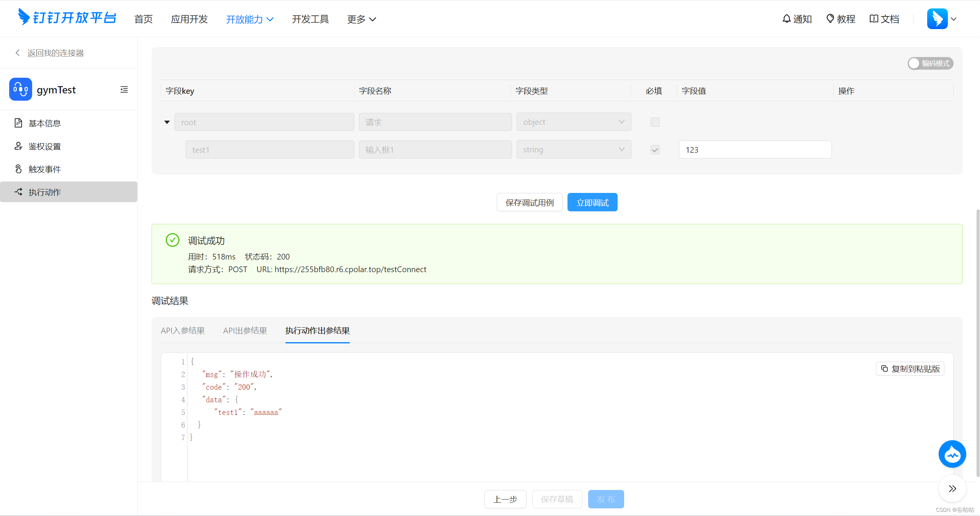The image size is (980, 516).
Task: Click the test1 field key input
Action: tap(270, 150)
